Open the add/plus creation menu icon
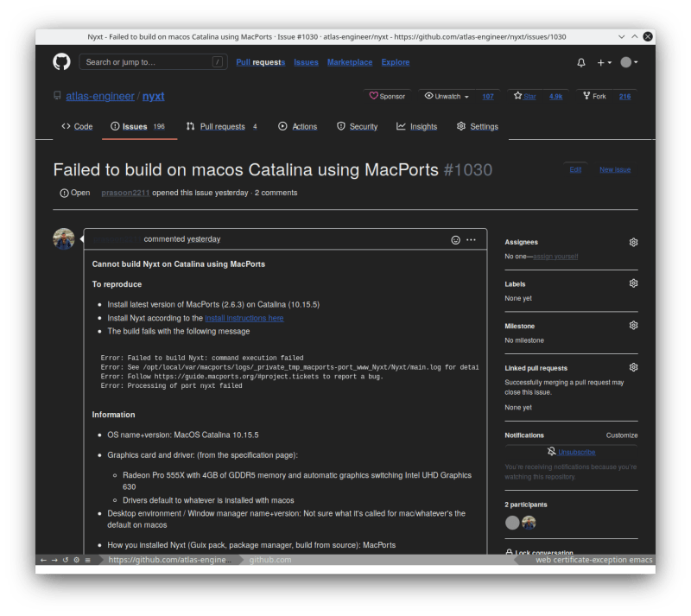The image size is (691, 616). 602,61
